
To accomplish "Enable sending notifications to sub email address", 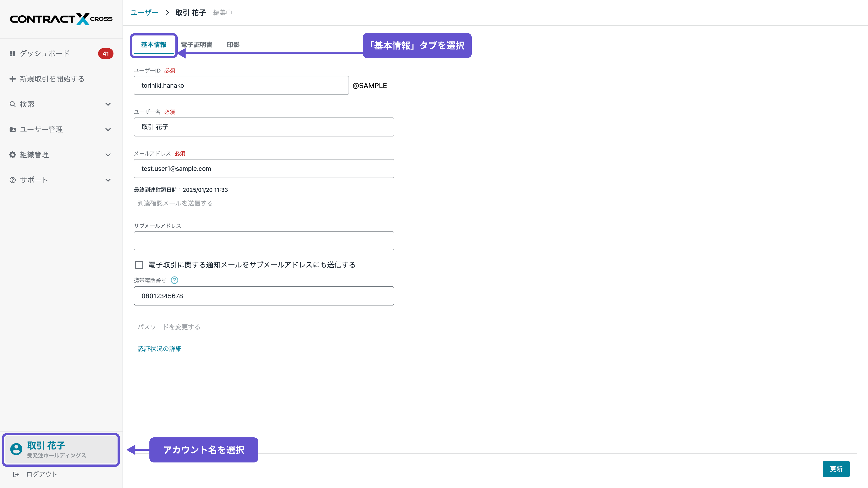I will click(139, 265).
